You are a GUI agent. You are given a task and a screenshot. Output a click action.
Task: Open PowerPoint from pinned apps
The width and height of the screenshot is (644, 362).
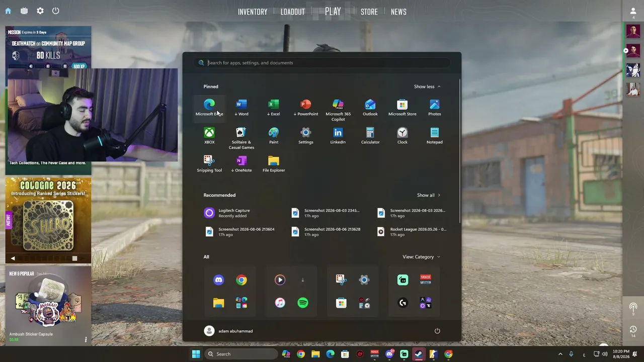306,108
